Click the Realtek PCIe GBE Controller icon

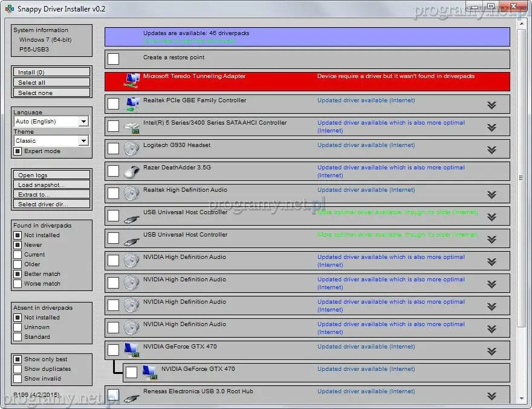pos(132,104)
